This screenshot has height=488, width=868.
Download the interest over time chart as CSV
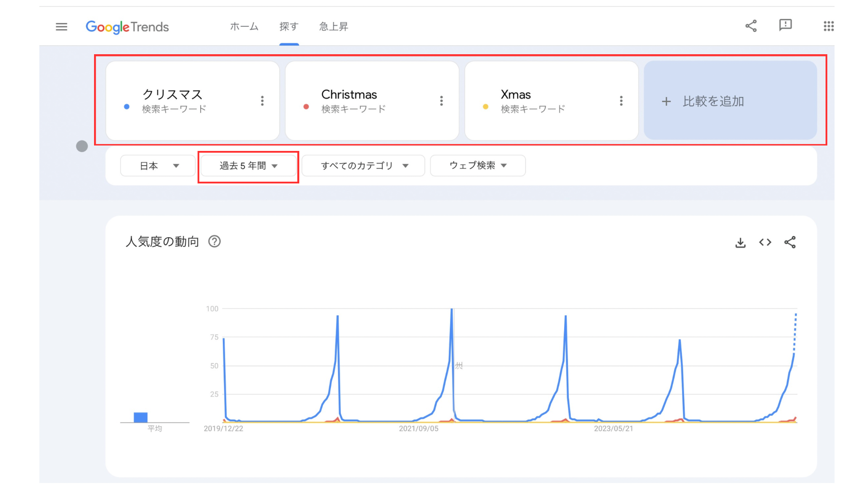pyautogui.click(x=740, y=243)
